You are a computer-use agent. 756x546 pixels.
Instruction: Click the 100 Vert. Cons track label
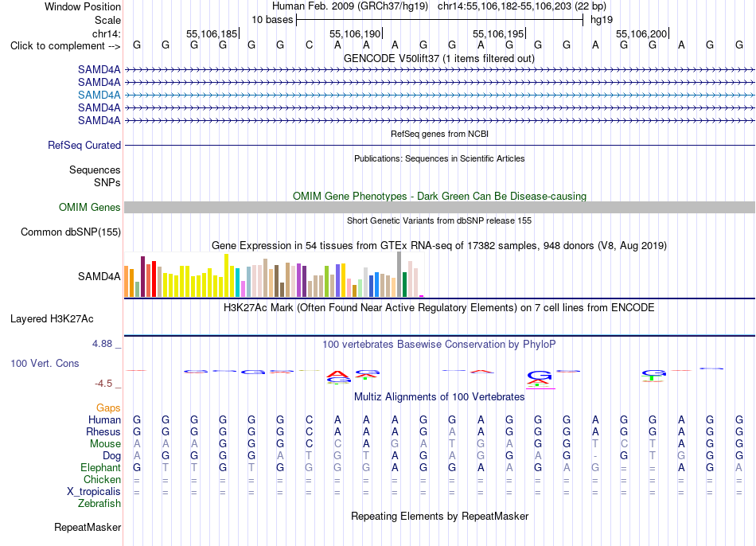(x=45, y=364)
